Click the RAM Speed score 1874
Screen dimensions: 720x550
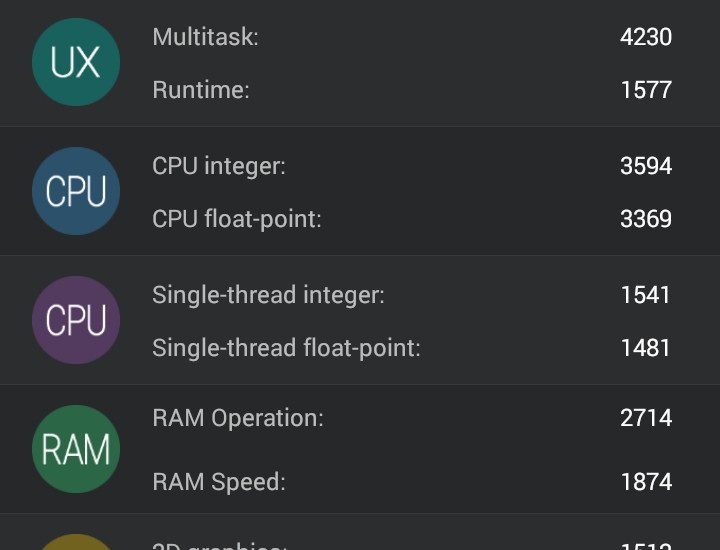click(x=645, y=481)
